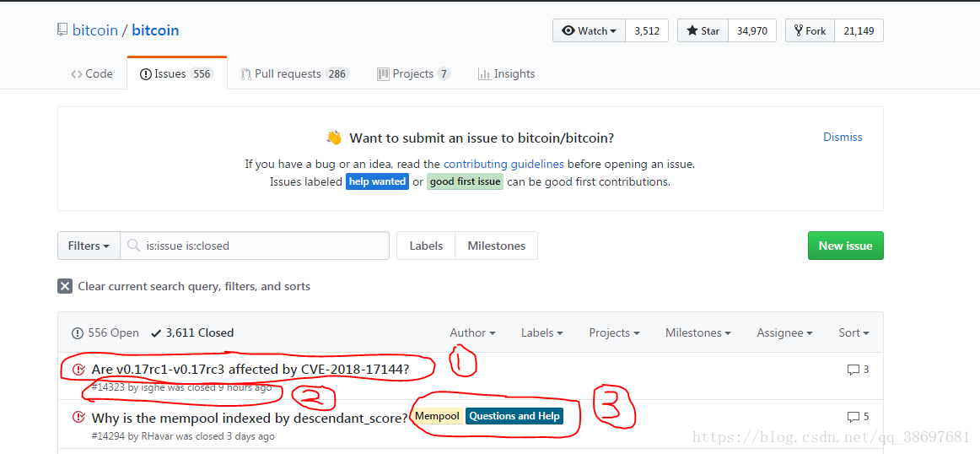View the 21,149 forks count
980x454 pixels.
tap(859, 30)
